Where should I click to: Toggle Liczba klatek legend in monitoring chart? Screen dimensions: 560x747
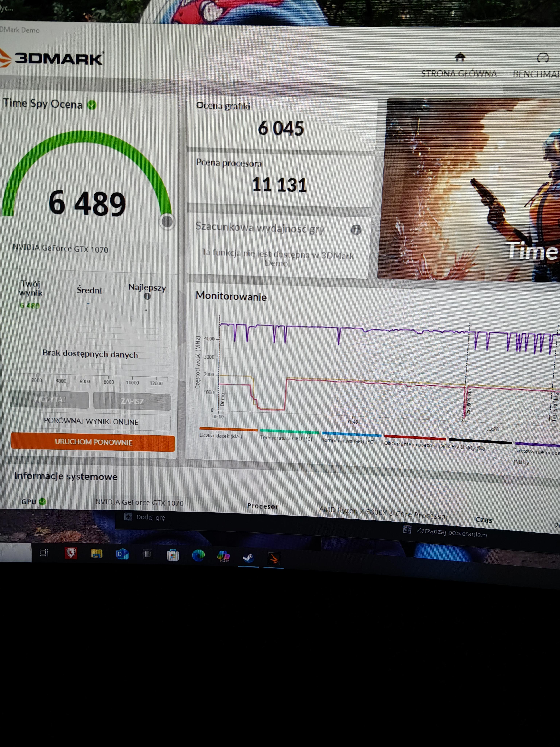point(221,436)
